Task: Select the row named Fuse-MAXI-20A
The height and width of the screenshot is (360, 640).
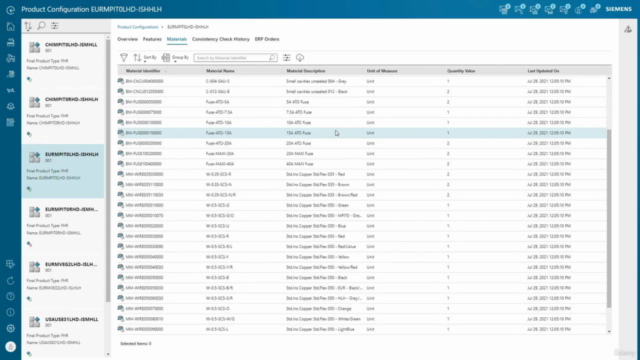Action: tap(362, 153)
